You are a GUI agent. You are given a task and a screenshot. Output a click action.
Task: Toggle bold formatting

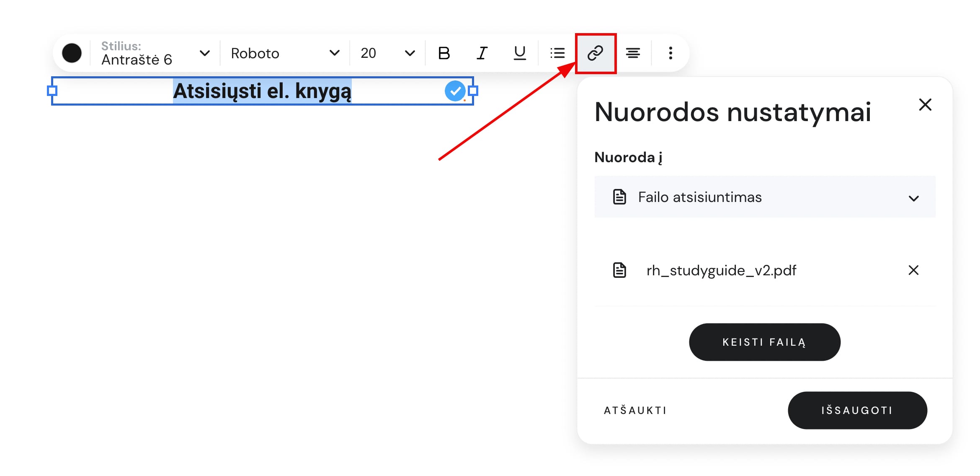(x=444, y=53)
